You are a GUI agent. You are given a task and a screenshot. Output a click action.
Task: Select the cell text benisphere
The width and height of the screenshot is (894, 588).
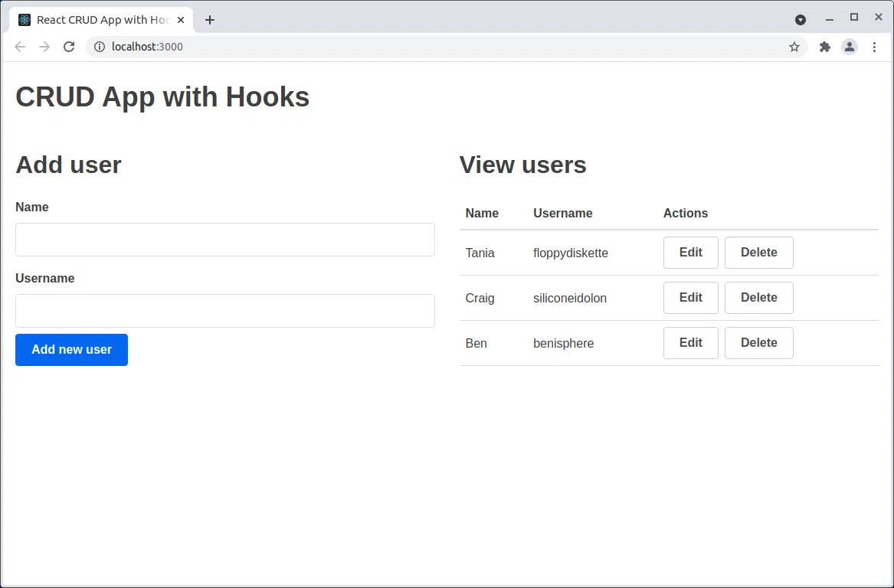click(563, 343)
